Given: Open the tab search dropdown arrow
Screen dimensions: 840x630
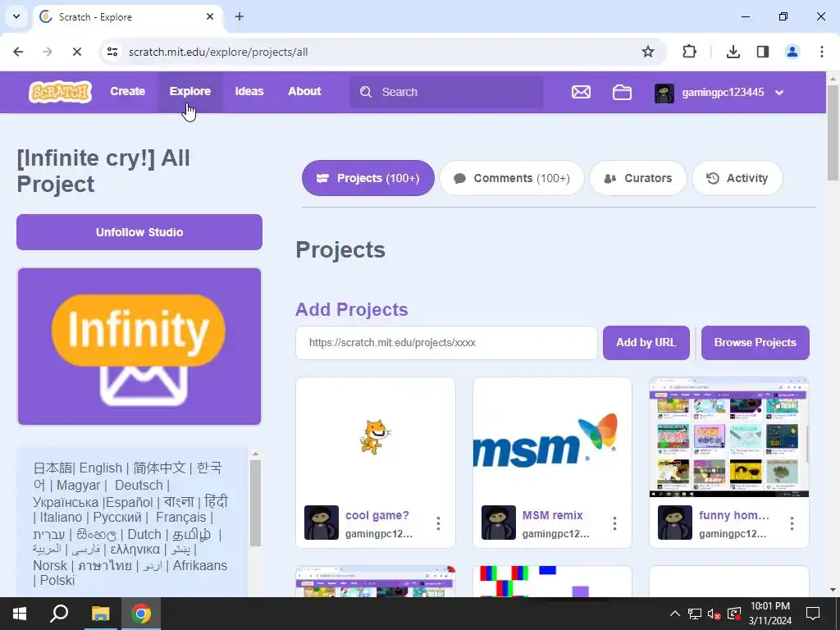Looking at the screenshot, I should (x=16, y=16).
